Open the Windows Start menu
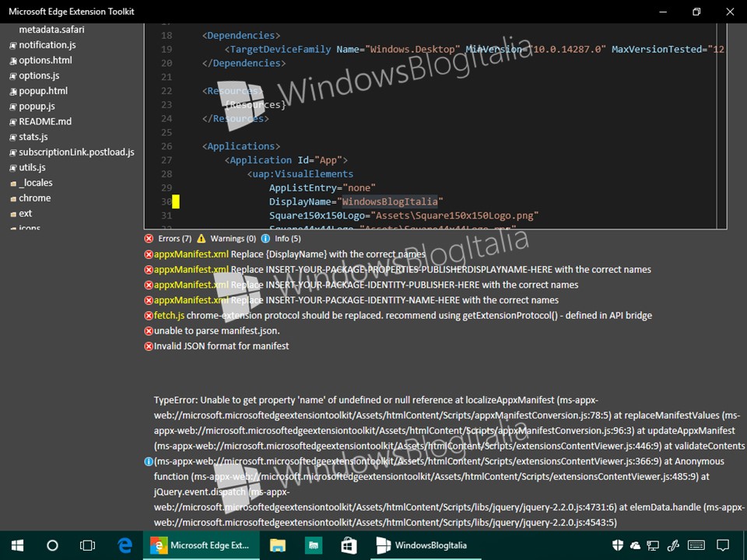This screenshot has height=560, width=747. coord(18,545)
